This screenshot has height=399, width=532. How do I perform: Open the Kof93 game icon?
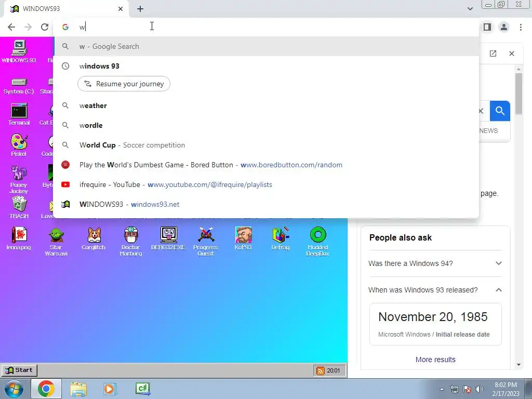[x=243, y=239]
